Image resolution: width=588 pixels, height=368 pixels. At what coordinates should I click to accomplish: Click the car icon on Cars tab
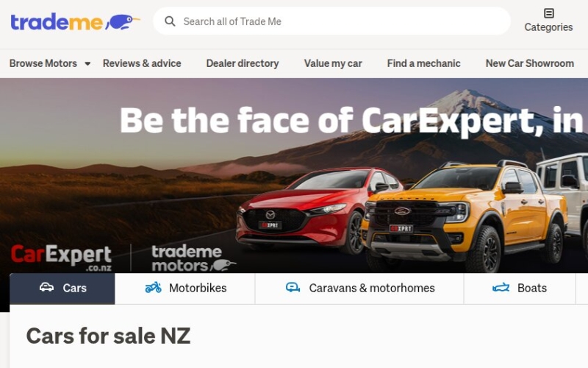46,288
